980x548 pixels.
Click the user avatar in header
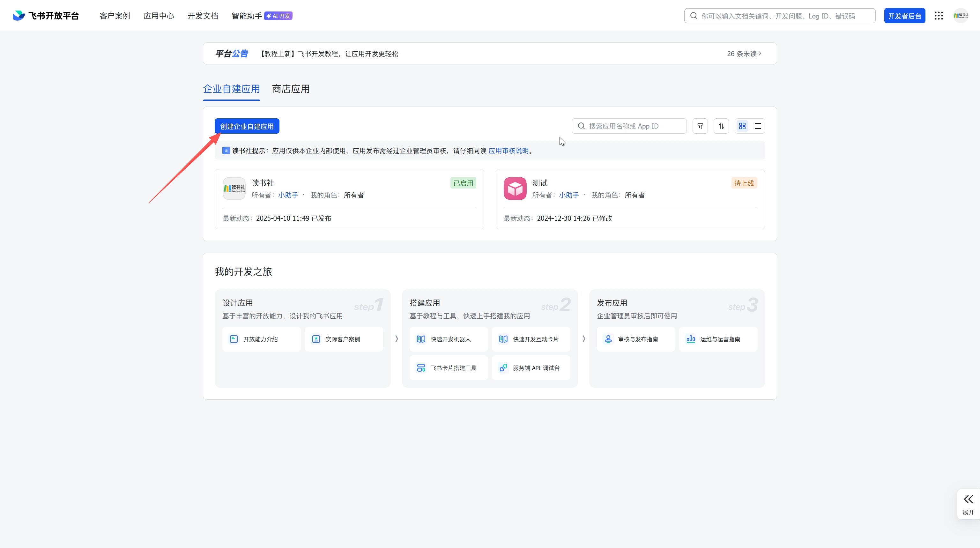[961, 16]
